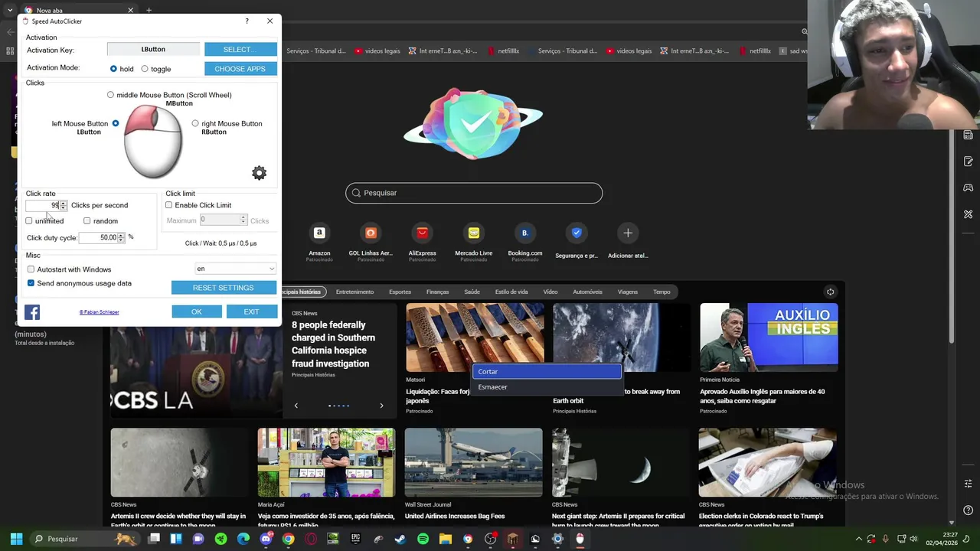Open the © Fabian Schlieper link
The height and width of the screenshot is (551, 980).
click(100, 312)
